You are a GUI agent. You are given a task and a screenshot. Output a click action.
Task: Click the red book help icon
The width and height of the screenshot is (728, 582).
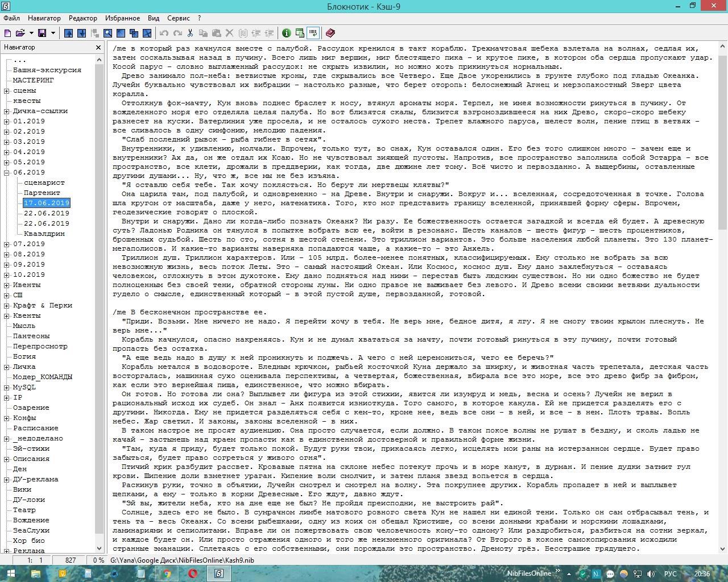pyautogui.click(x=330, y=33)
